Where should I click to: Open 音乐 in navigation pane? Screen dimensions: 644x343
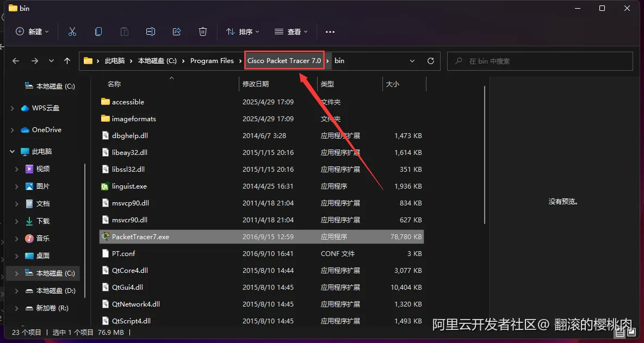click(x=43, y=238)
